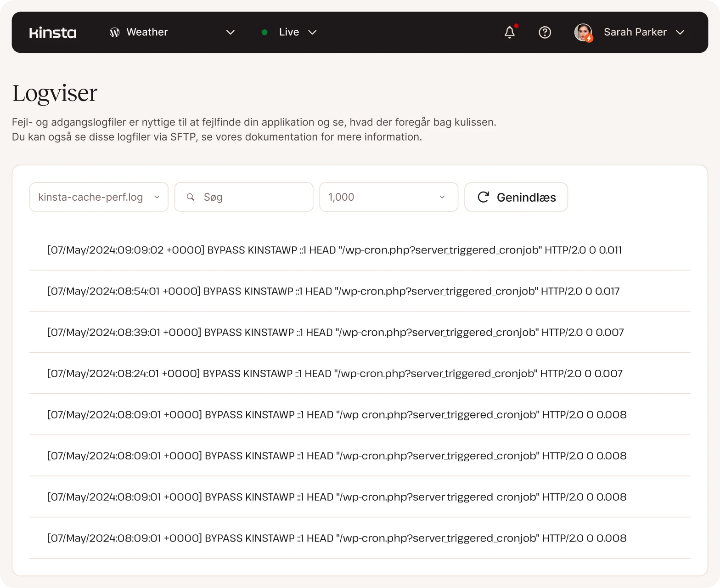Image resolution: width=720 pixels, height=588 pixels.
Task: Open the 1,000 lines count dropdown
Action: [x=388, y=197]
